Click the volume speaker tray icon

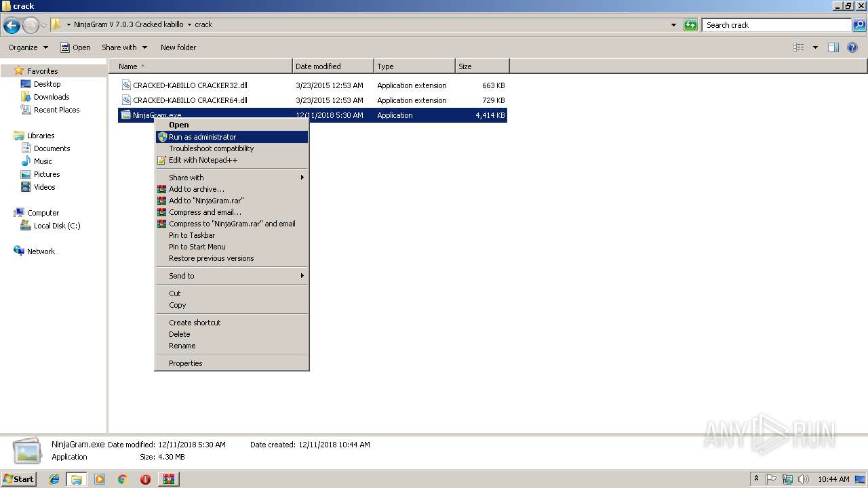pyautogui.click(x=804, y=479)
